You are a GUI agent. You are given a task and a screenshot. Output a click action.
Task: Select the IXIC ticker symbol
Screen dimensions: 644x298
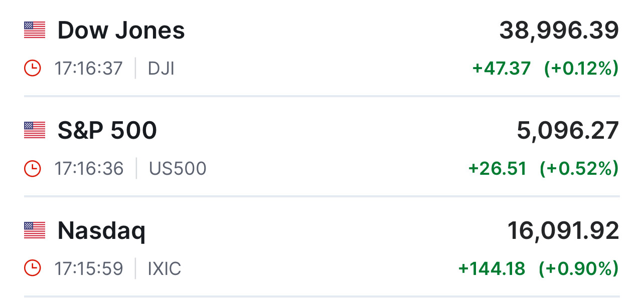tap(164, 269)
